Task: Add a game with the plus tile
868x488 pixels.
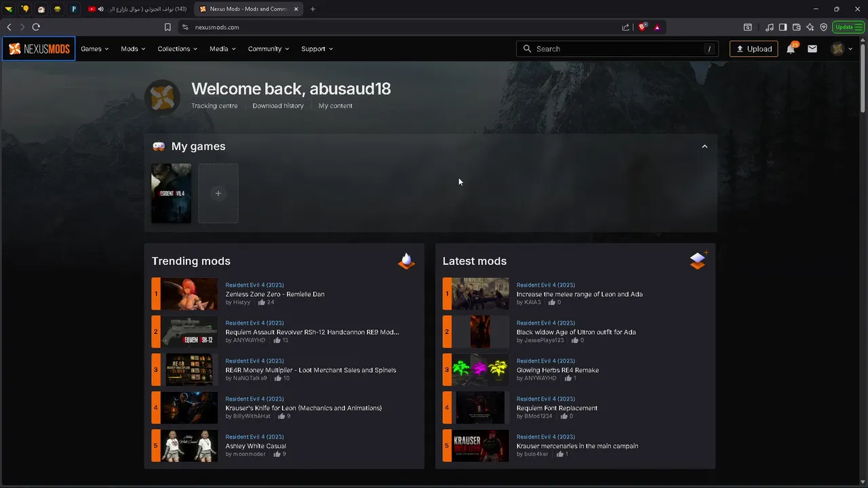Action: [218, 193]
